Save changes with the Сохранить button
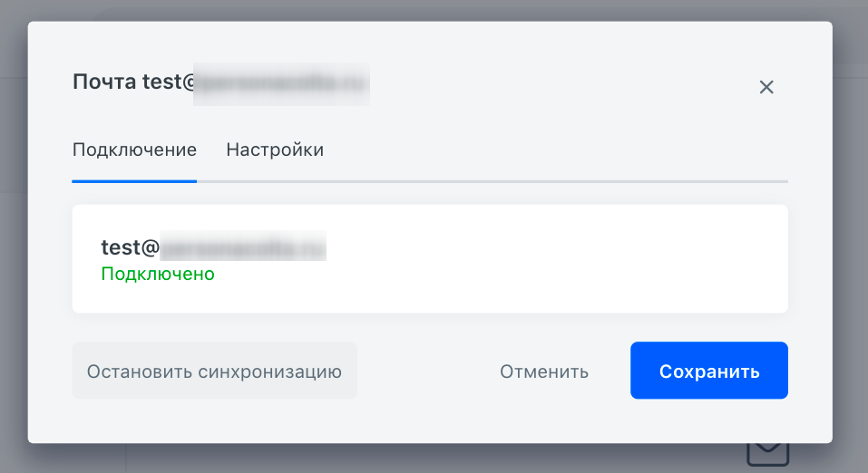 (x=709, y=370)
